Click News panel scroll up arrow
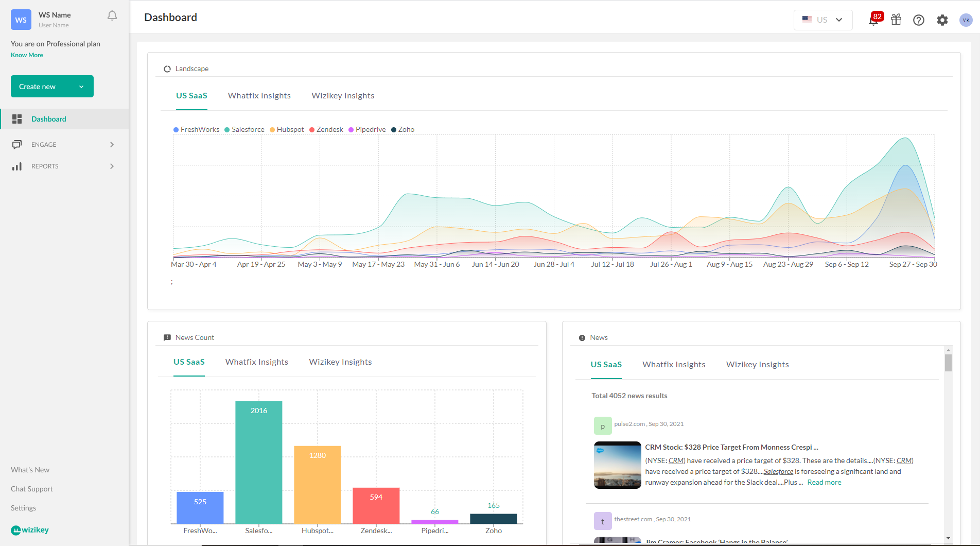Image resolution: width=980 pixels, height=546 pixels. coord(948,350)
